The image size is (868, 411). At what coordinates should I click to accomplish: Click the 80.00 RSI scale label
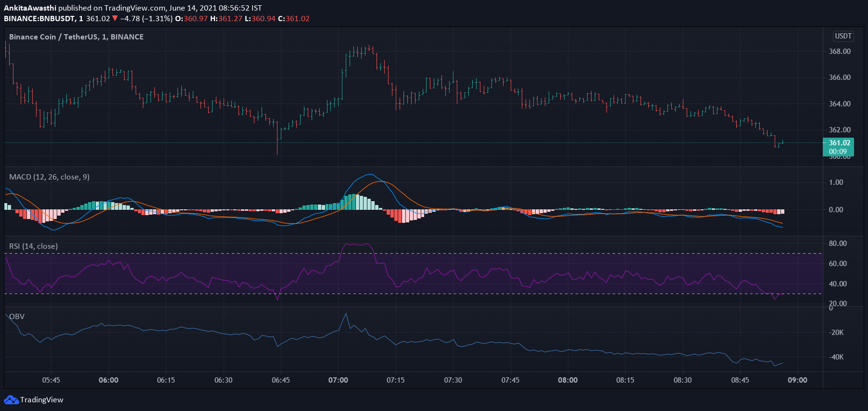(x=838, y=244)
